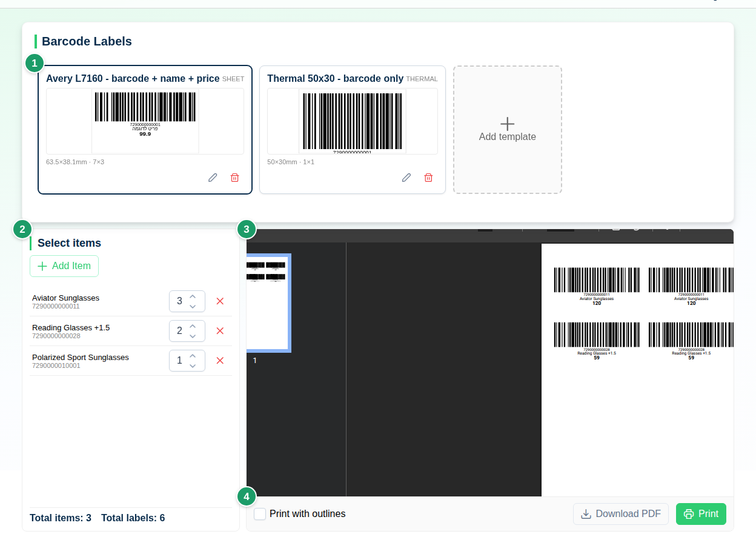The height and width of the screenshot is (554, 756).
Task: Click the 63.5×38.1mm · 7×3 size text
Action: [x=75, y=162]
